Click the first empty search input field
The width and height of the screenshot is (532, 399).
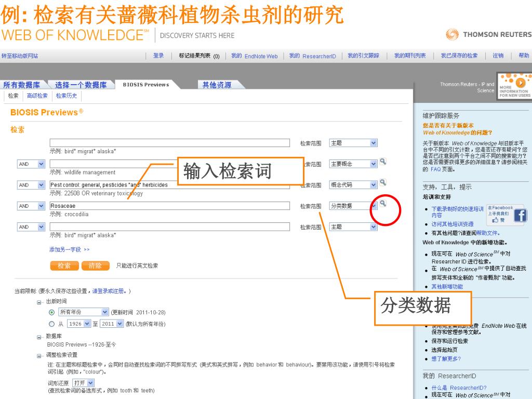(x=170, y=143)
